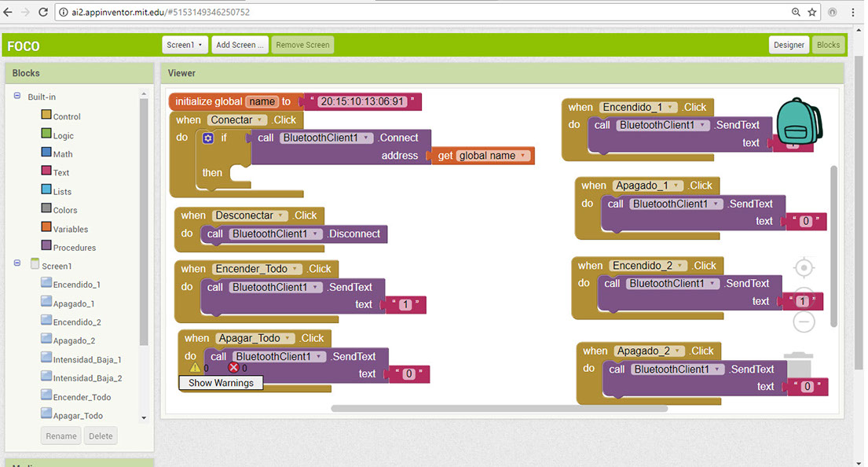868x467 pixels.
Task: Bookmark this page with the star icon
Action: [812, 12]
